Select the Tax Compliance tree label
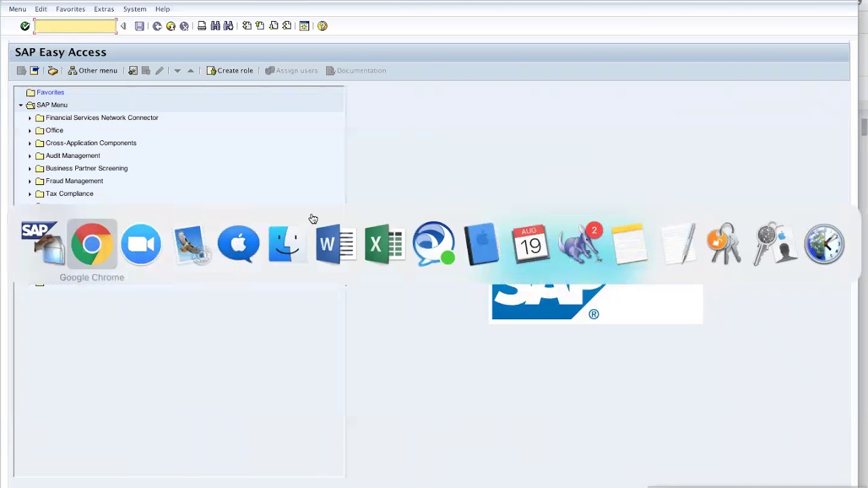 pyautogui.click(x=69, y=194)
